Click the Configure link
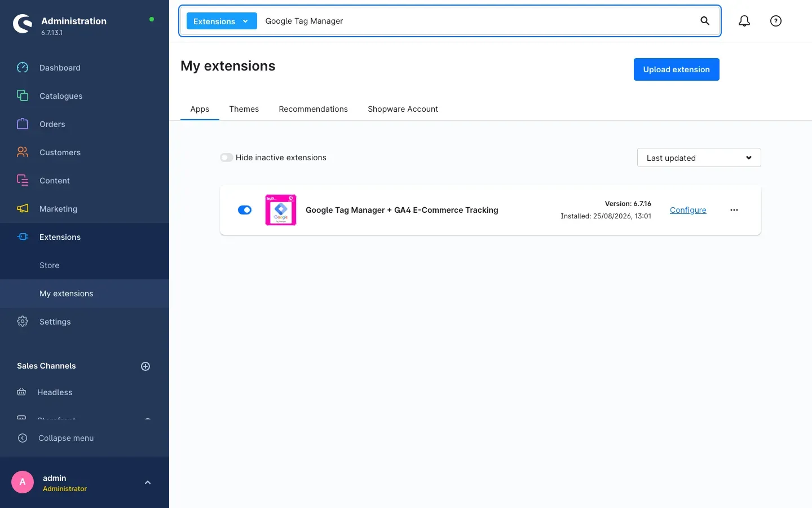Image resolution: width=812 pixels, height=508 pixels. click(688, 210)
